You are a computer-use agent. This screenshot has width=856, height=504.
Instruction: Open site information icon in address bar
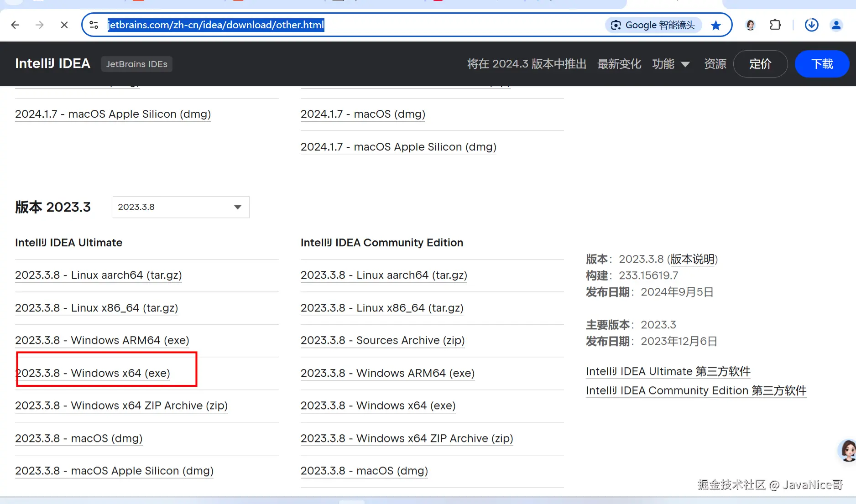tap(94, 25)
